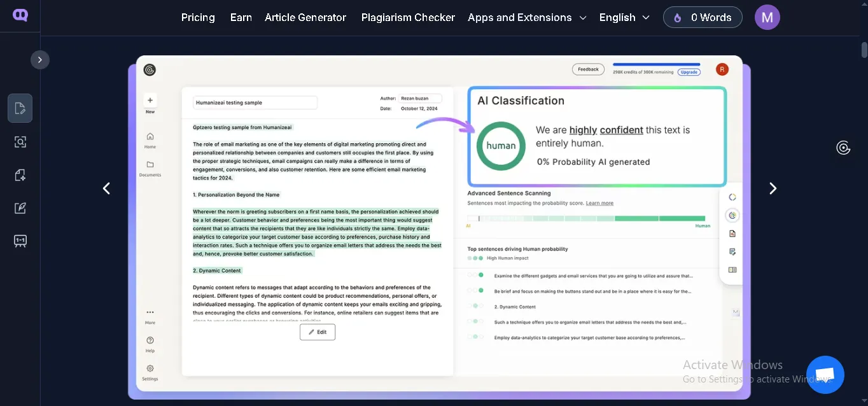Open Plagiarism Checker from top navigation
Image resolution: width=868 pixels, height=406 pixels.
click(x=408, y=17)
